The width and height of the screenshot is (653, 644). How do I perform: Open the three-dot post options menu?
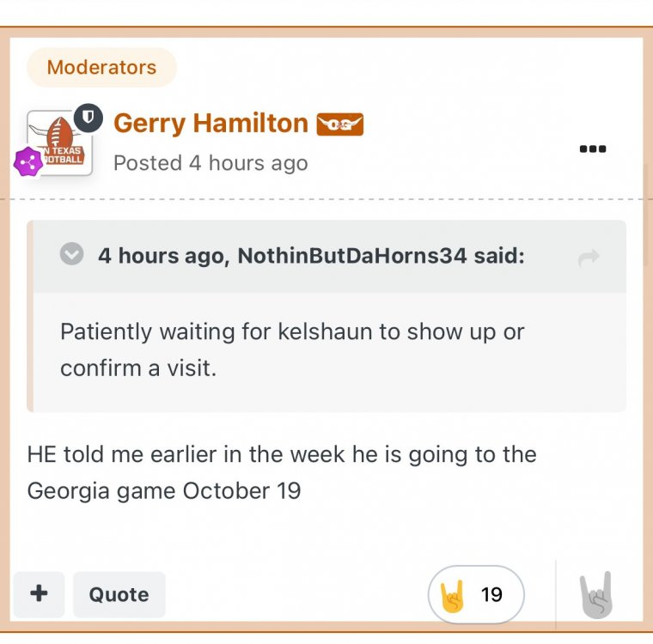[593, 149]
